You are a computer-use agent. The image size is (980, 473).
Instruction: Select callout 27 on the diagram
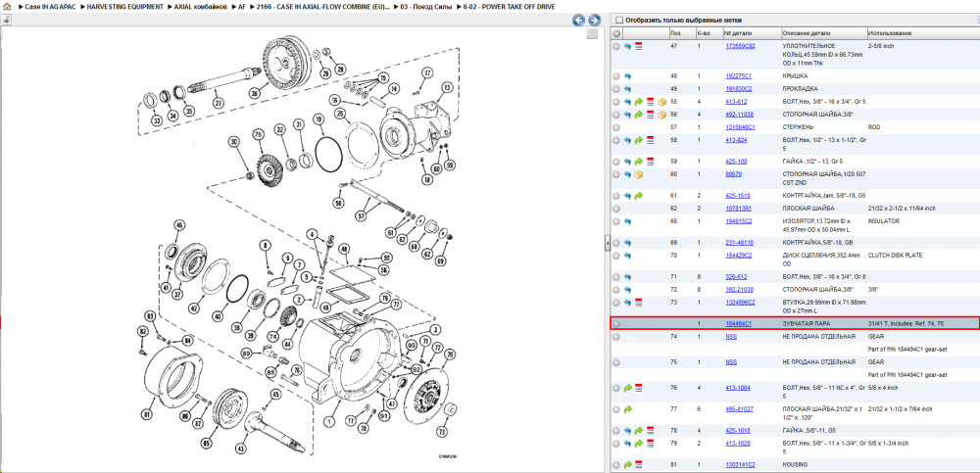(x=219, y=103)
